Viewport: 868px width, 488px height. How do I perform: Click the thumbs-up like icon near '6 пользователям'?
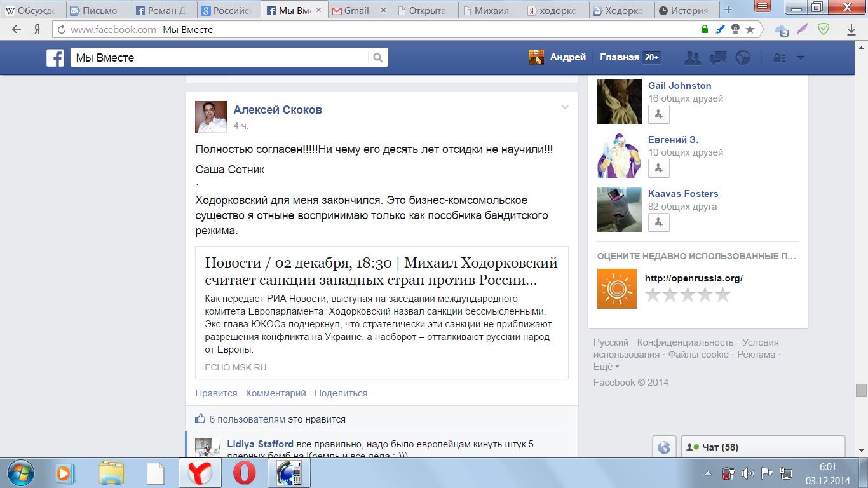200,419
